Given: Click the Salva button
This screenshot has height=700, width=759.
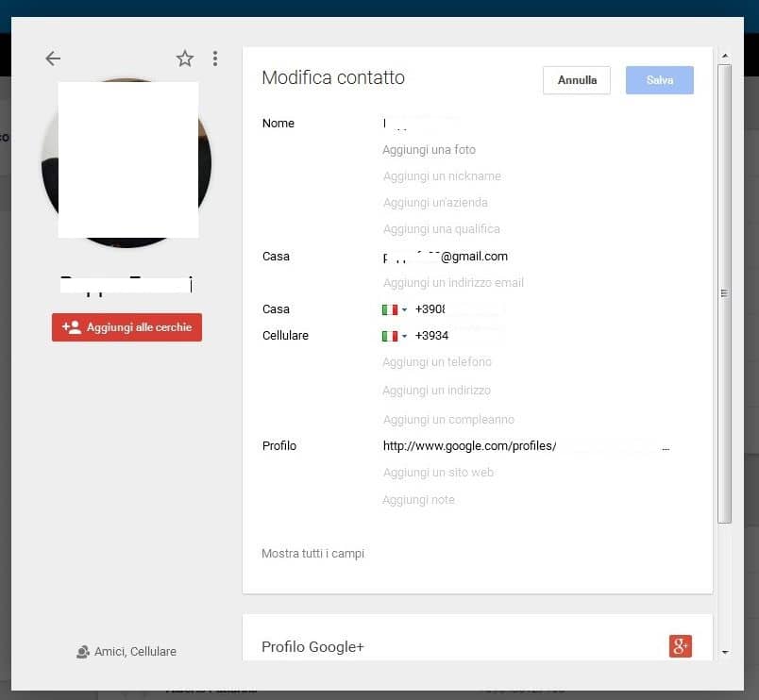Looking at the screenshot, I should [x=660, y=80].
